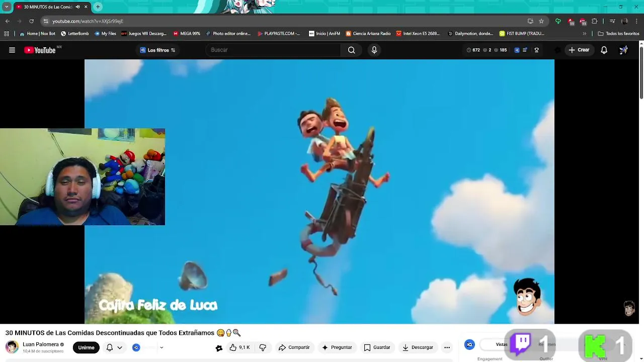The width and height of the screenshot is (644, 362).
Task: Open the more actions ellipsis menu
Action: point(447,347)
